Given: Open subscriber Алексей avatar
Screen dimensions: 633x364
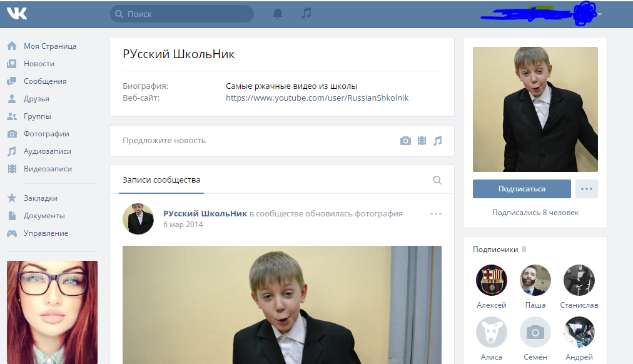Looking at the screenshot, I should click(x=491, y=280).
